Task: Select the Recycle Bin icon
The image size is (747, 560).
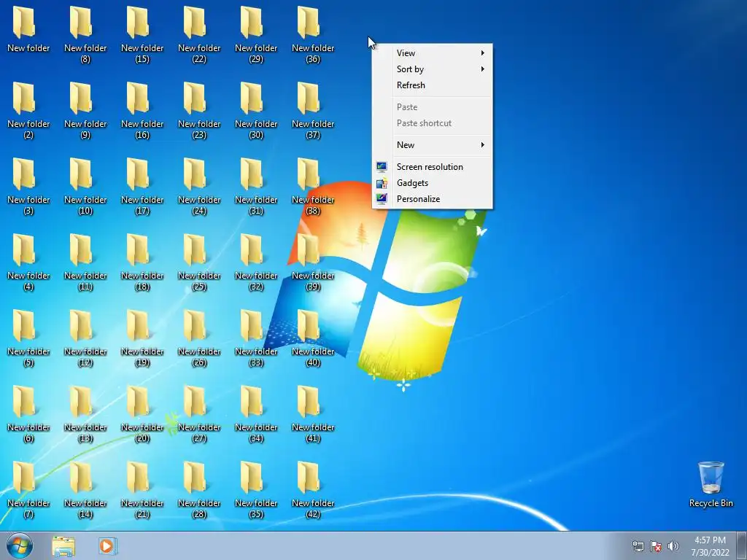Action: [x=711, y=478]
